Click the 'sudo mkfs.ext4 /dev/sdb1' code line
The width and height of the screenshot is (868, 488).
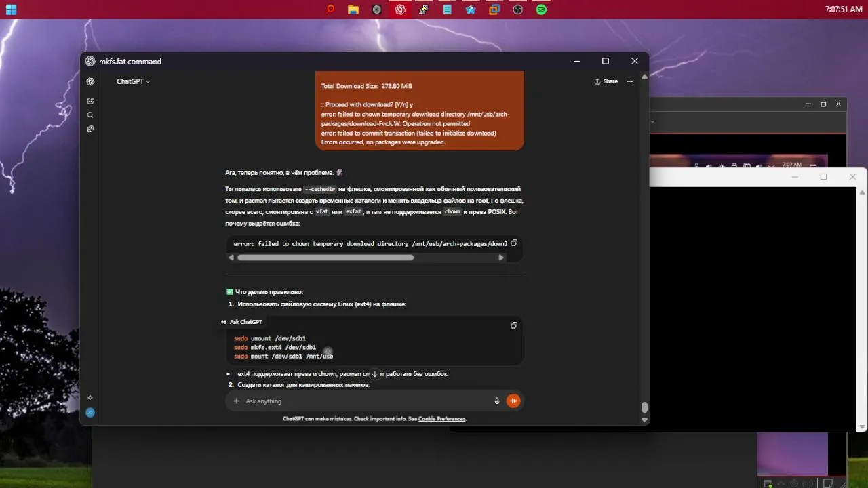275,347
